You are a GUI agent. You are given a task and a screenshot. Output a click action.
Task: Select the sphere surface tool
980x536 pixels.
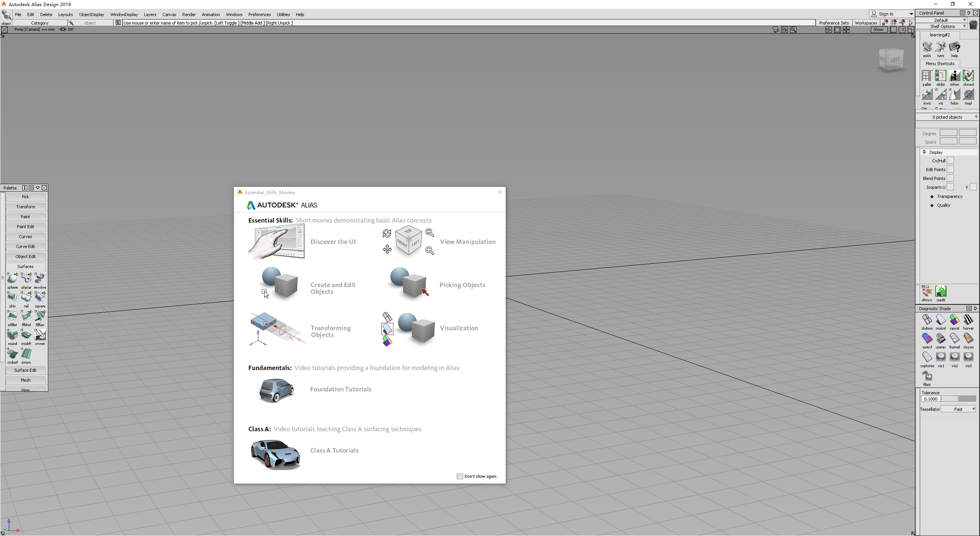click(12, 279)
